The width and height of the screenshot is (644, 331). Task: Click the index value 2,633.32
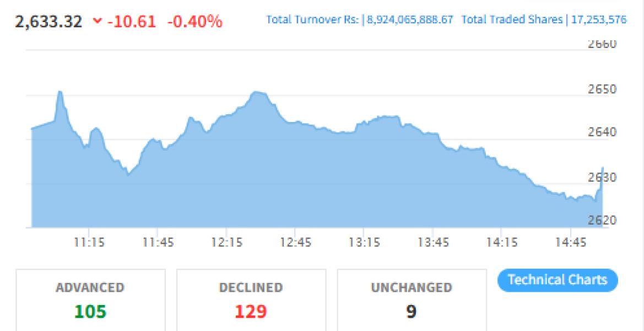(x=49, y=22)
